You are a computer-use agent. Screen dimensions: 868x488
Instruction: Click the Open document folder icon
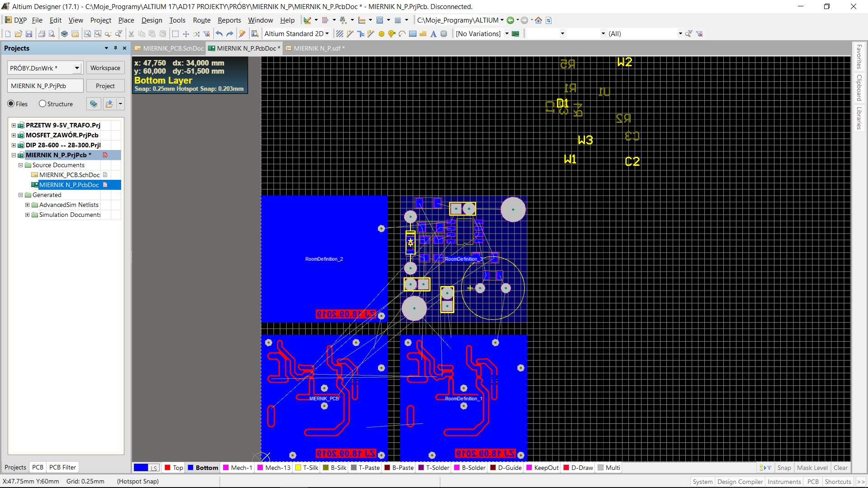coord(18,34)
